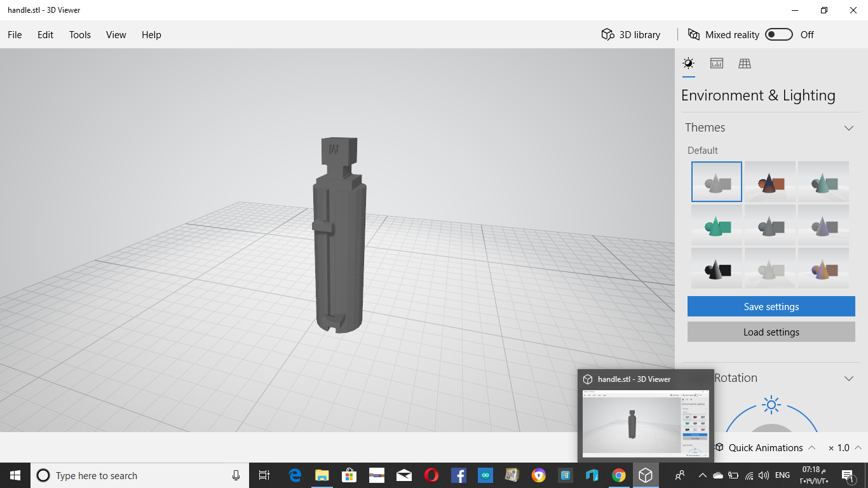The image size is (868, 488).
Task: Show hidden icons tray chevron
Action: tap(702, 475)
